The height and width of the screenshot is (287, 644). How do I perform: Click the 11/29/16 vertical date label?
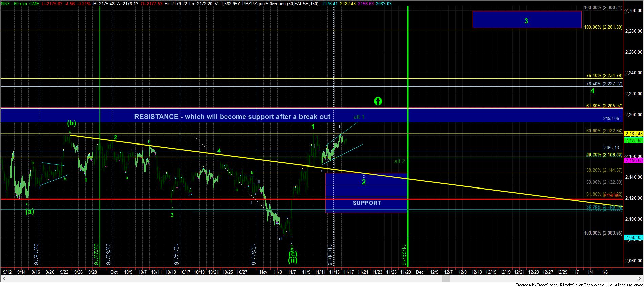403,255
